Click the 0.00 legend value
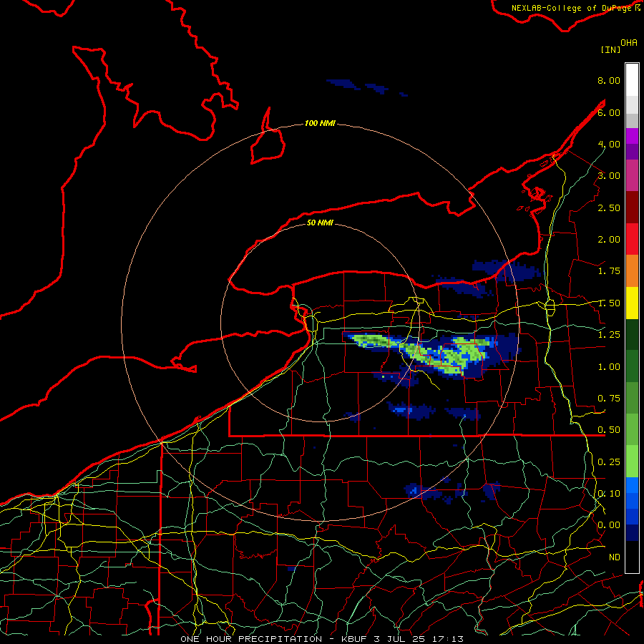Screen dimensions: 644x644 (609, 525)
